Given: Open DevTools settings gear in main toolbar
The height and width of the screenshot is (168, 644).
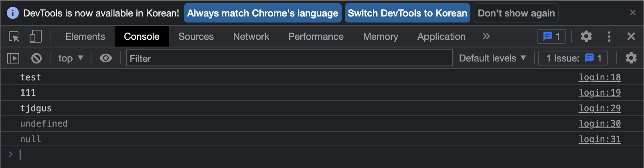Looking at the screenshot, I should pos(586,37).
